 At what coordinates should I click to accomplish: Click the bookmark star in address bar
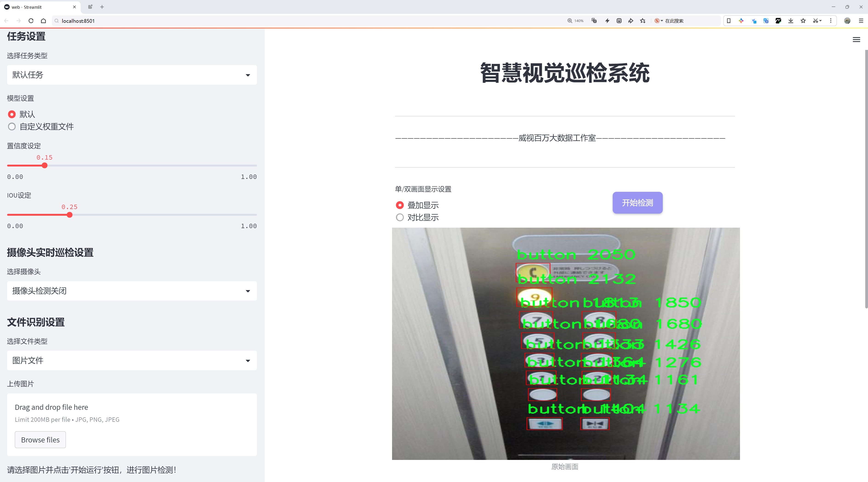coord(643,21)
